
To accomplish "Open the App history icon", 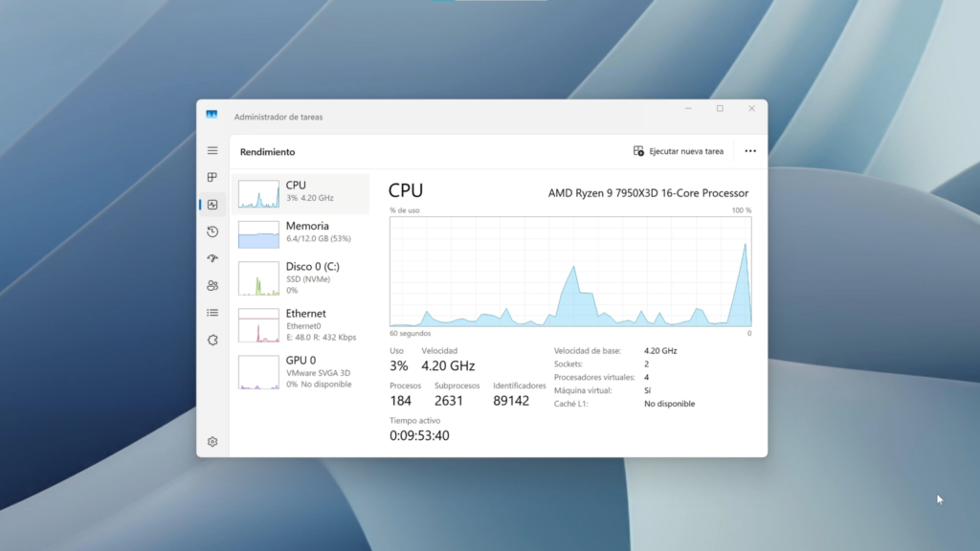I will pos(212,231).
